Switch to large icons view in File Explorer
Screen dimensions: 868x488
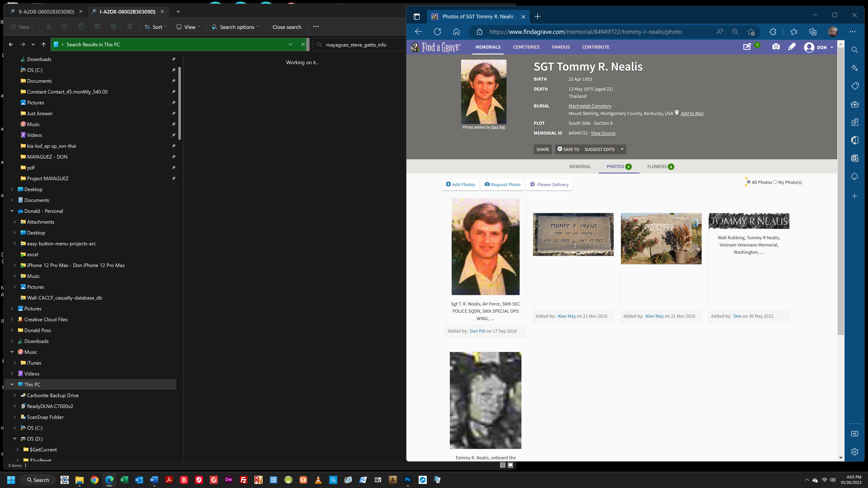pyautogui.click(x=510, y=465)
